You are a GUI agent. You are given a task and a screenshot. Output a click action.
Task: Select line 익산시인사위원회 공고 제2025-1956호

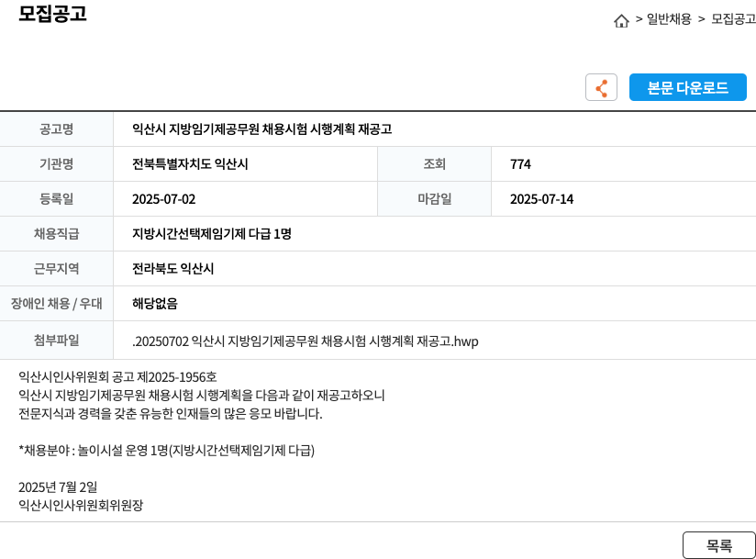(117, 376)
